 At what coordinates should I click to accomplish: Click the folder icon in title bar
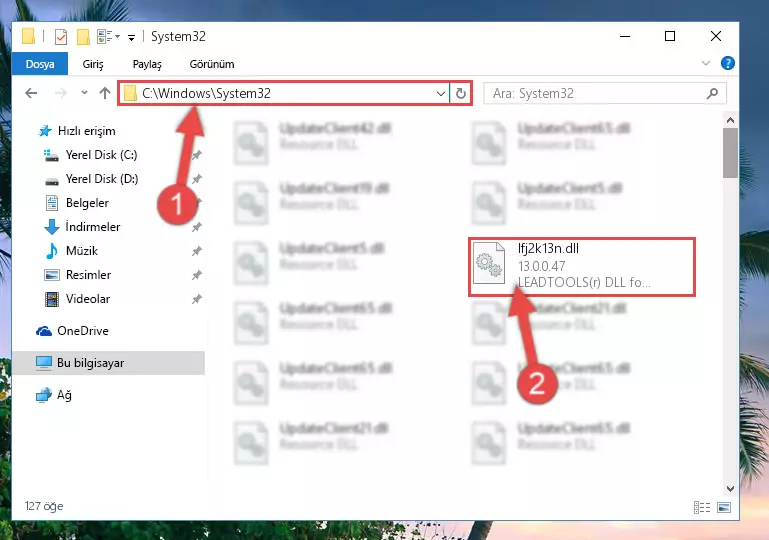[x=28, y=37]
